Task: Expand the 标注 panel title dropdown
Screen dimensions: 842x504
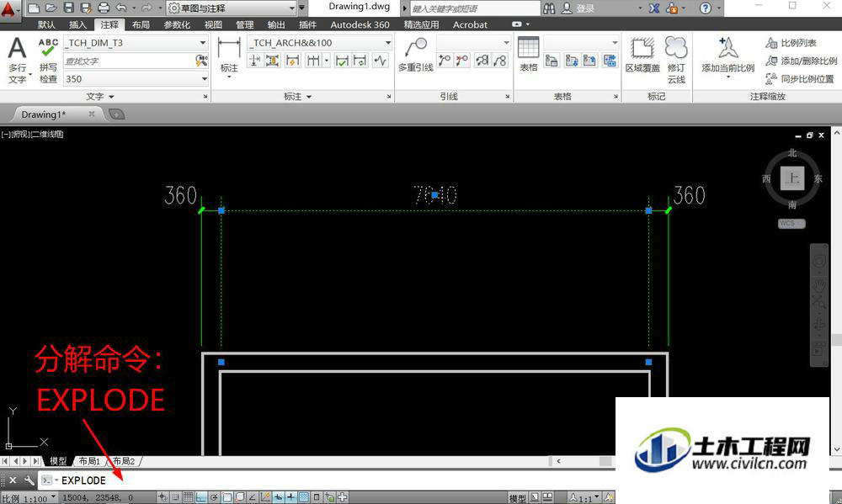Action: 297,97
